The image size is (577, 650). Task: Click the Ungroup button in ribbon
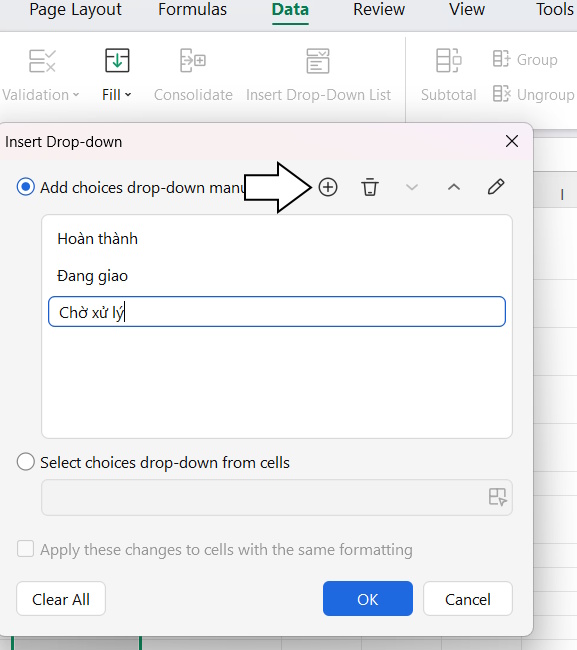click(533, 95)
